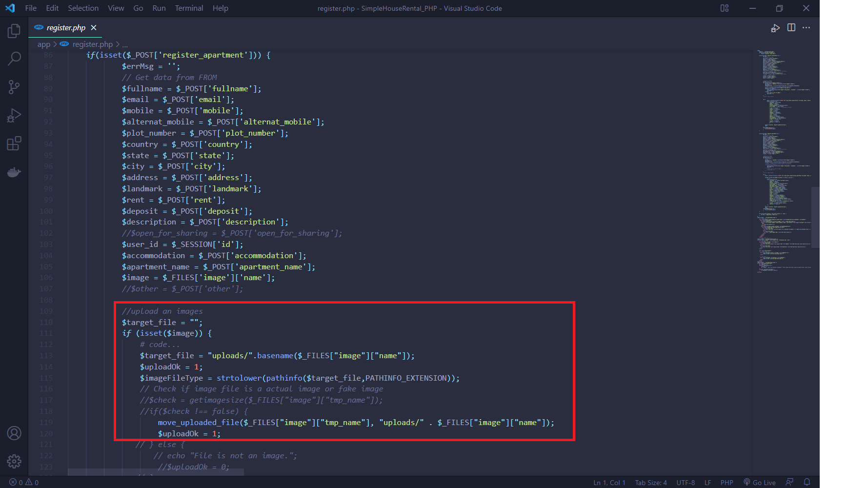Screen dimensions: 868x488
Task: Click the 'Get data from FROM' comment
Action: pyautogui.click(x=169, y=78)
